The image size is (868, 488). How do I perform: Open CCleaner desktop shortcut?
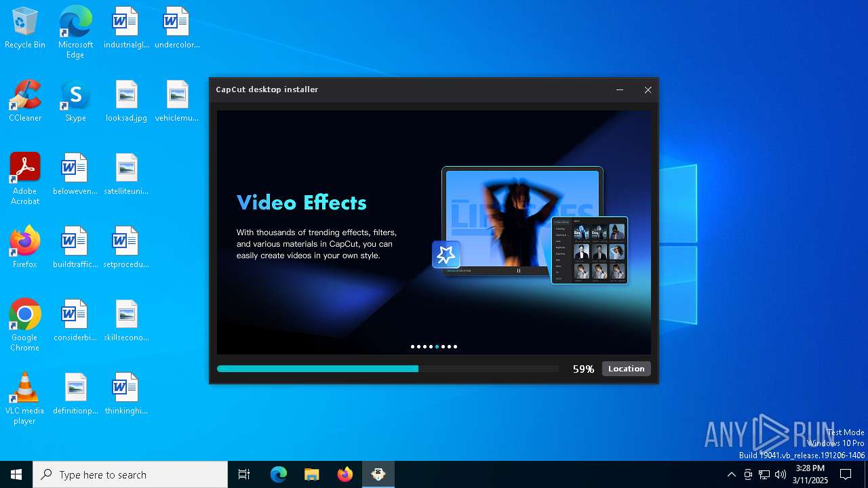[25, 102]
